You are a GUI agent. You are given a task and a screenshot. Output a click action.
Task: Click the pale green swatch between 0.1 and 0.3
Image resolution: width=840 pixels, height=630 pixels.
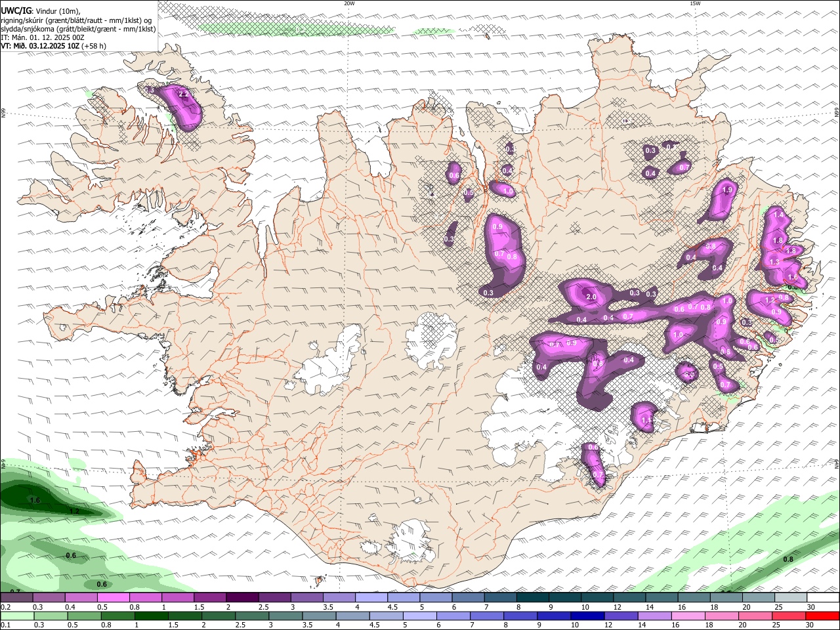point(18,616)
